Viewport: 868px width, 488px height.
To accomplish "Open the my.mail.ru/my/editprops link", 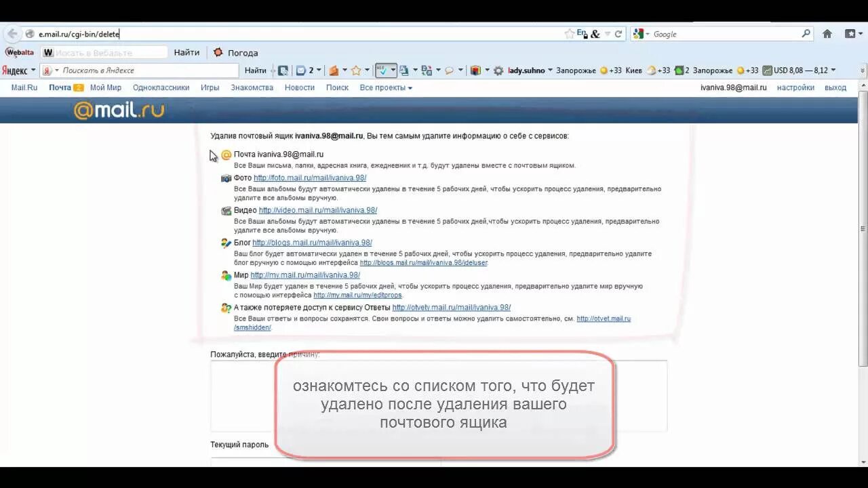I will point(357,296).
